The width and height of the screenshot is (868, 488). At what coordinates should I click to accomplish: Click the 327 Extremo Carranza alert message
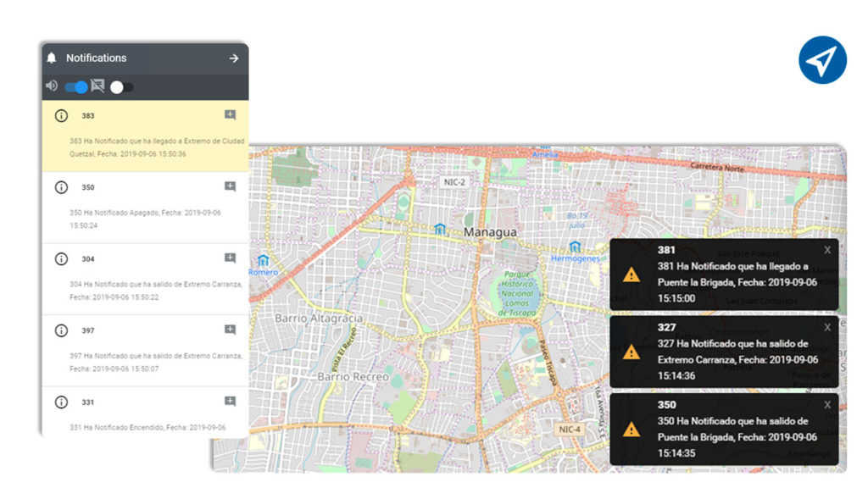pos(737,359)
